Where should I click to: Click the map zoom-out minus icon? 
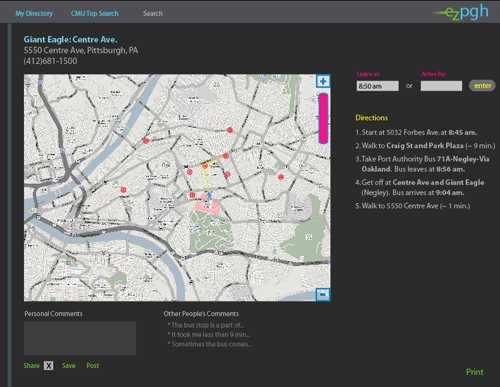coord(323,294)
